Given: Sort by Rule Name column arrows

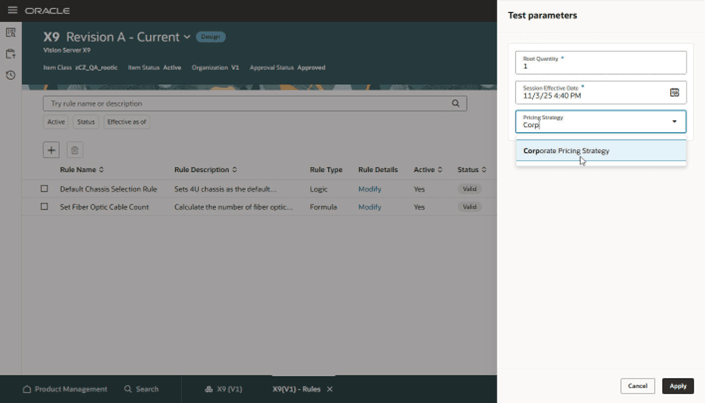Looking at the screenshot, I should (x=101, y=170).
